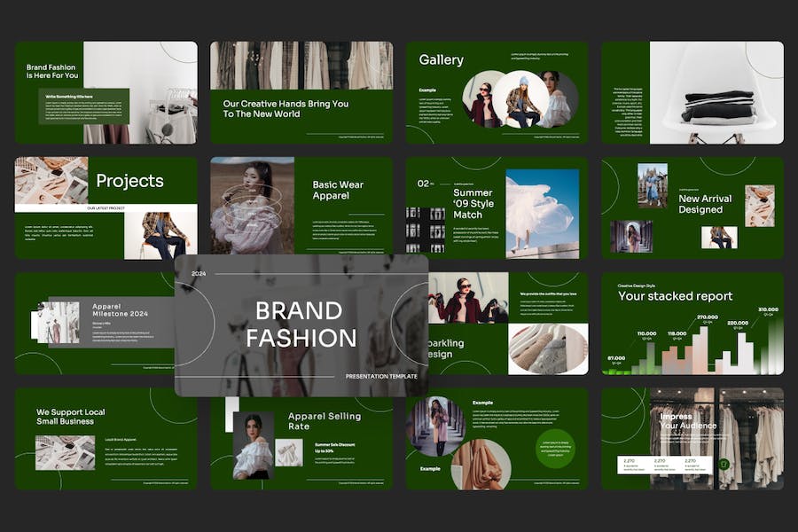The image size is (798, 532).
Task: Choose the "Impress Your Audience" slide
Action: pyautogui.click(x=692, y=439)
